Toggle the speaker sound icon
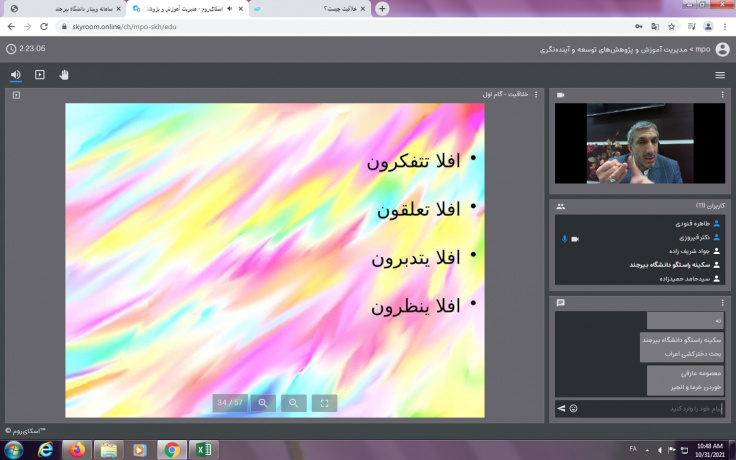736x460 pixels. 15,74
